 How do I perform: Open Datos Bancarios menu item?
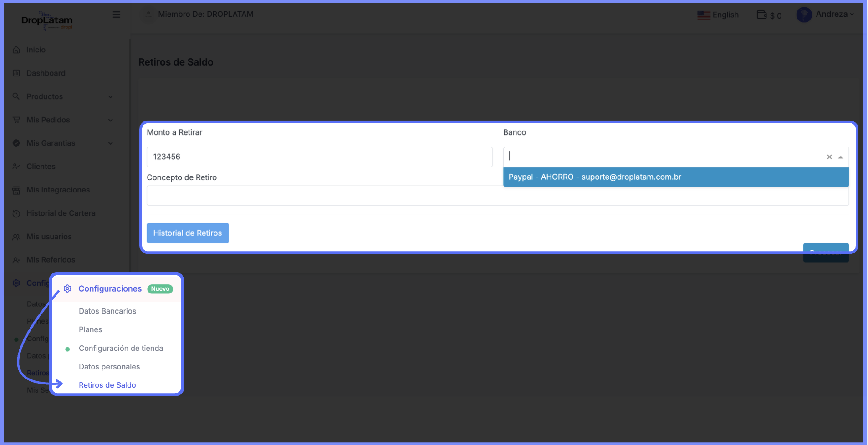107,311
